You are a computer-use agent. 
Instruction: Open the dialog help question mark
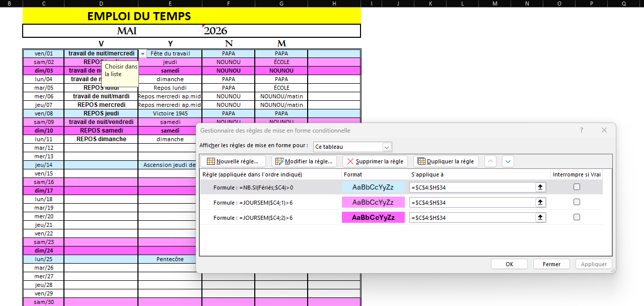click(582, 130)
